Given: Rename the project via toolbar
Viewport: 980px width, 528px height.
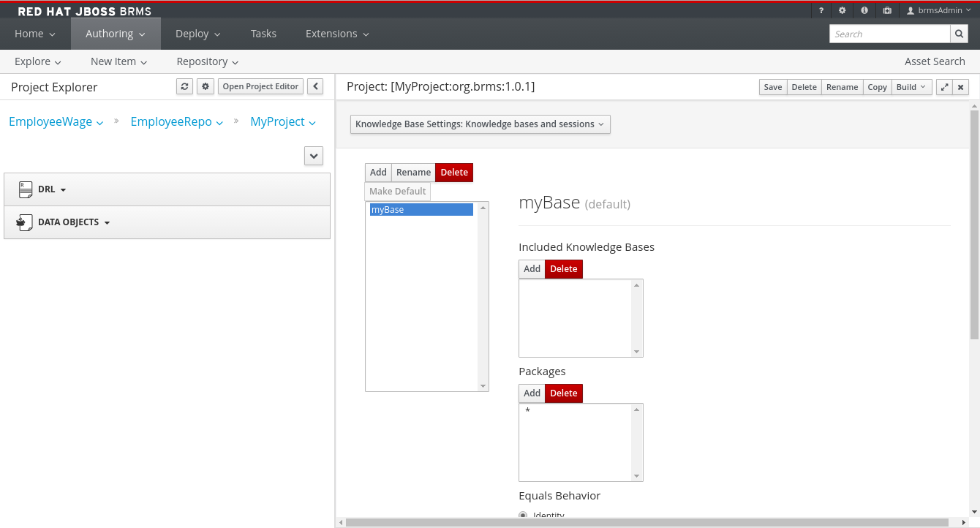Looking at the screenshot, I should [x=842, y=87].
